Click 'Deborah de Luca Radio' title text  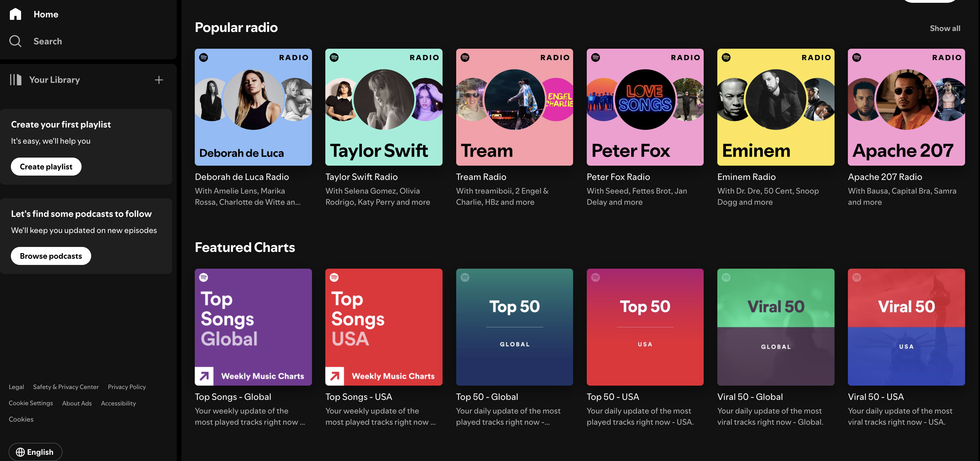point(242,177)
